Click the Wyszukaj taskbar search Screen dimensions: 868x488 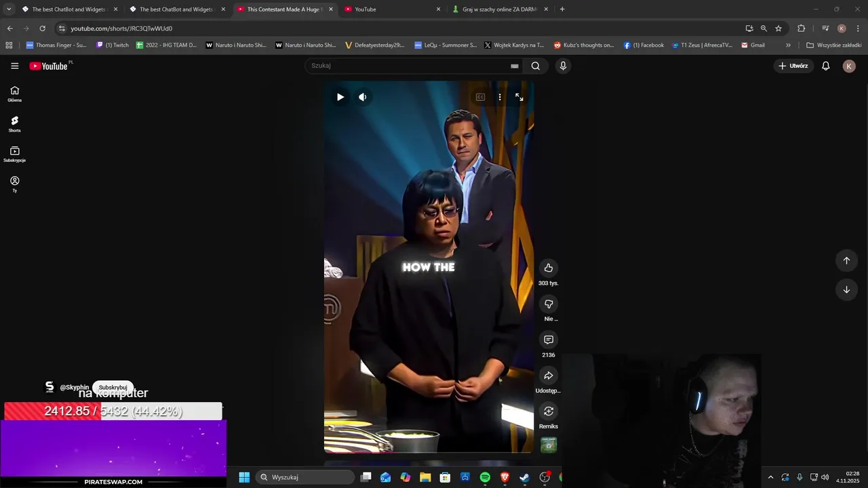[x=305, y=477]
